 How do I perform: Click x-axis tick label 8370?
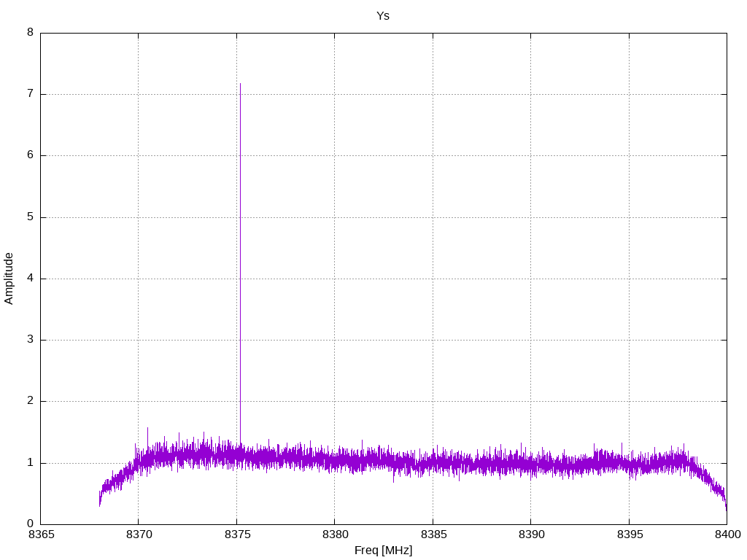pos(139,534)
